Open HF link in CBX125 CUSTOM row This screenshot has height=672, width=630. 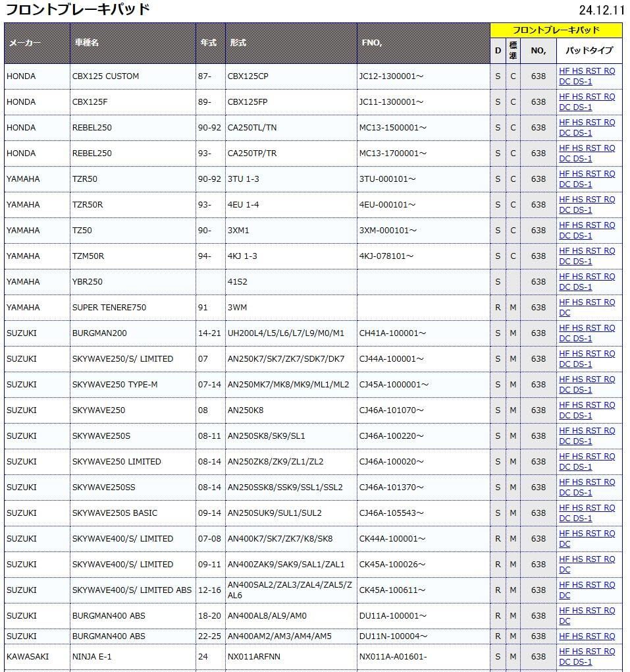pyautogui.click(x=564, y=71)
